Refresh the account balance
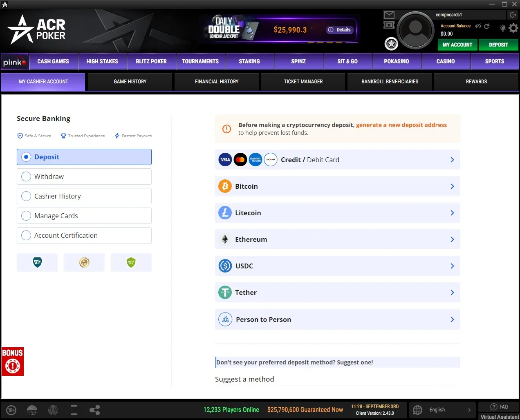Screen dimensions: 520x420 click(x=486, y=26)
